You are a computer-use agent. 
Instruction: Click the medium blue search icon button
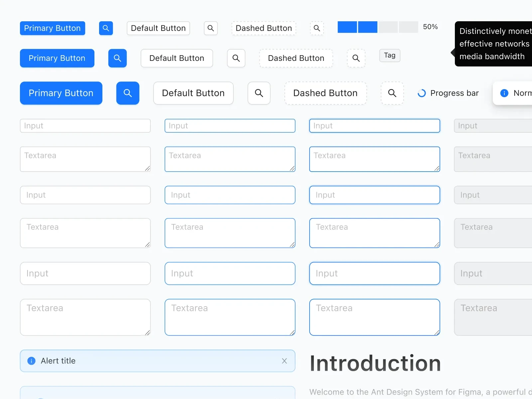[117, 58]
